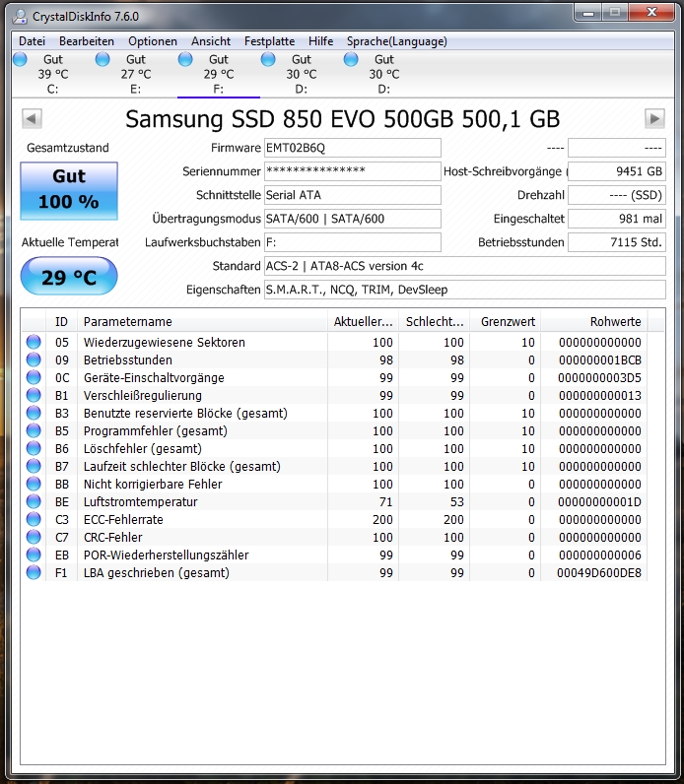Select the 39 °C C: disk tab
The image size is (684, 784).
coord(53,74)
